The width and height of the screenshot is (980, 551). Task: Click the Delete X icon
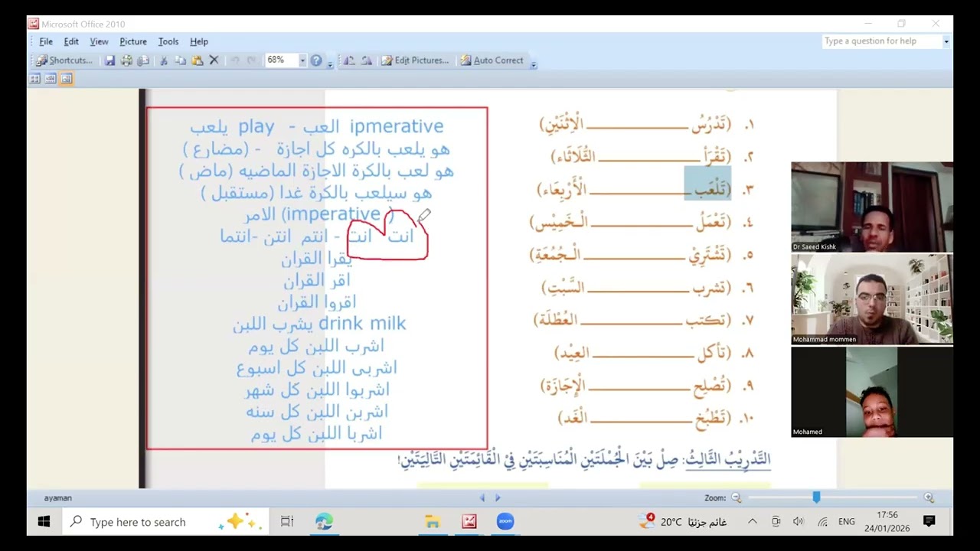(214, 60)
